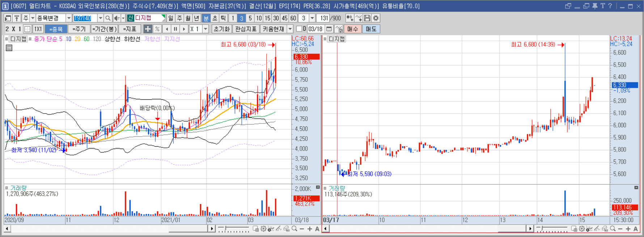This screenshot has width=644, height=237.
Task: Click the 03/18 date input field
Action: pyautogui.click(x=315, y=29)
